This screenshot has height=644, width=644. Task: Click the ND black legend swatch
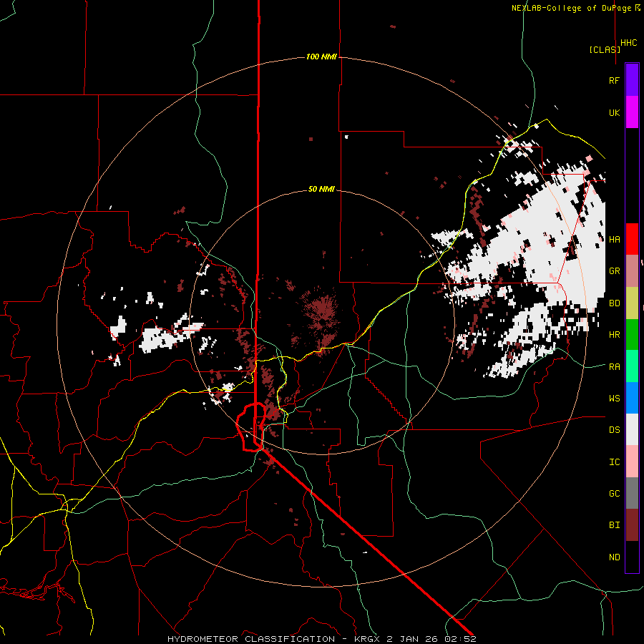click(x=632, y=557)
